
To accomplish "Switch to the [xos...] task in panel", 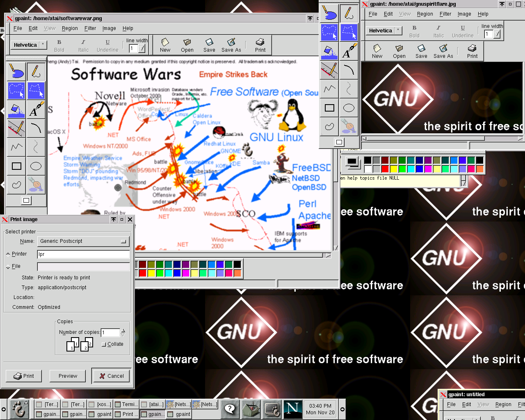I will (x=100, y=404).
